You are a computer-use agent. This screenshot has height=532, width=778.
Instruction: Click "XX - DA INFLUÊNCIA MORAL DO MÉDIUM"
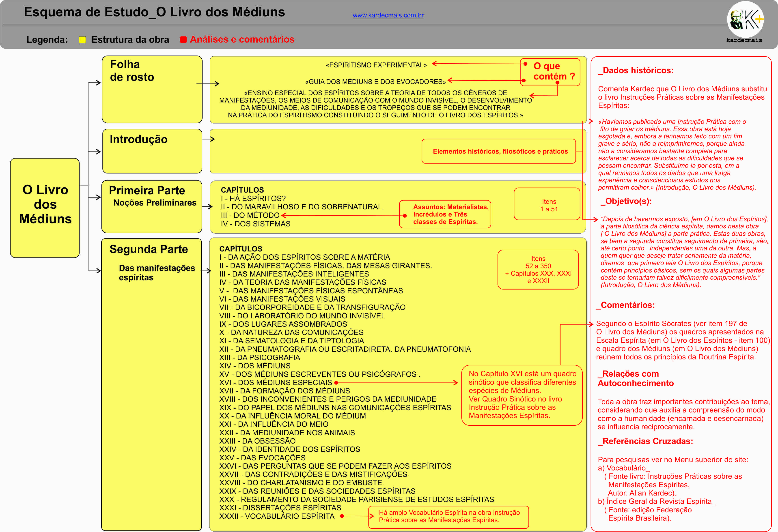(293, 416)
